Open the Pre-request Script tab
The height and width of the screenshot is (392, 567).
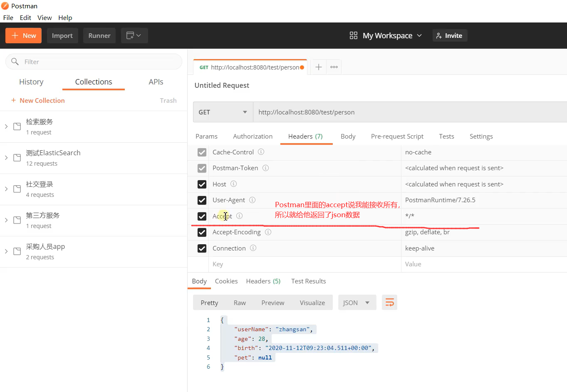pos(397,136)
